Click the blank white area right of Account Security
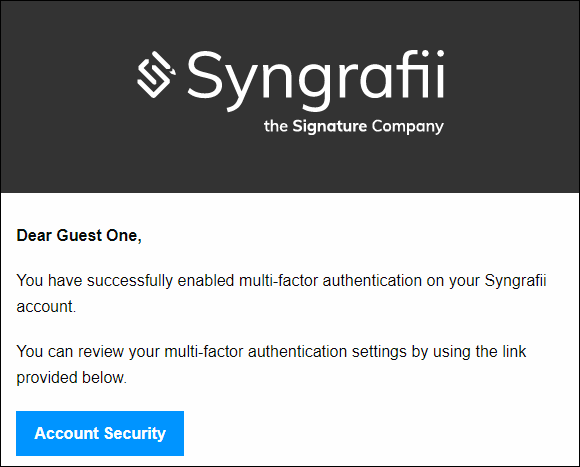The width and height of the screenshot is (580, 467). click(381, 433)
